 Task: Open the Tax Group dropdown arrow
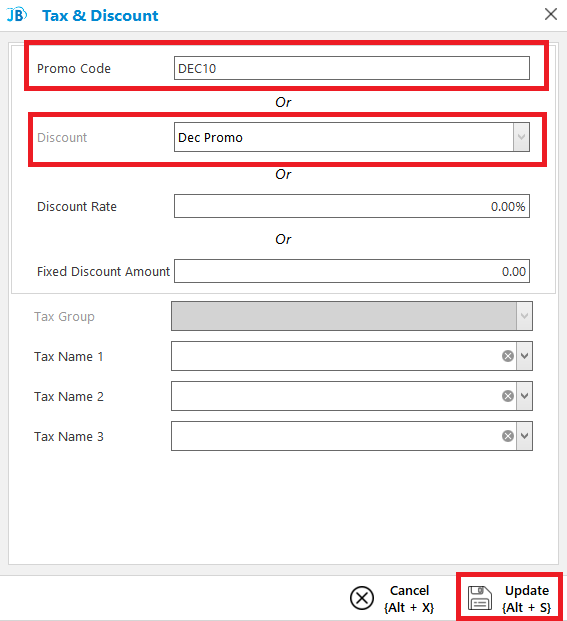click(524, 316)
